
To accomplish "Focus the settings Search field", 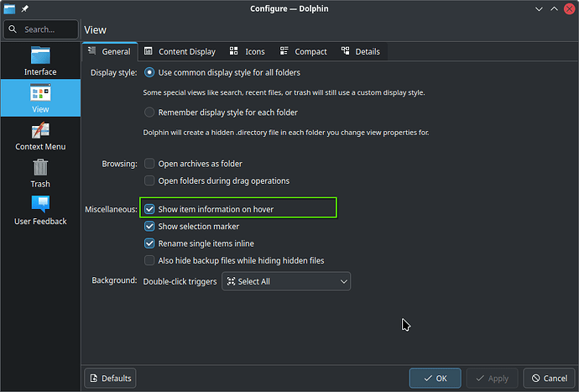I will click(41, 29).
